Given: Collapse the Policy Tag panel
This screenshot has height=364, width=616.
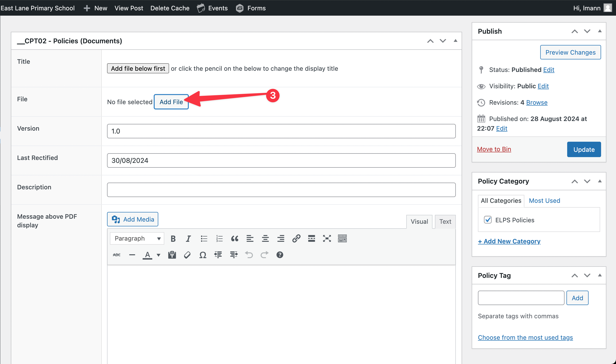Looking at the screenshot, I should (600, 275).
